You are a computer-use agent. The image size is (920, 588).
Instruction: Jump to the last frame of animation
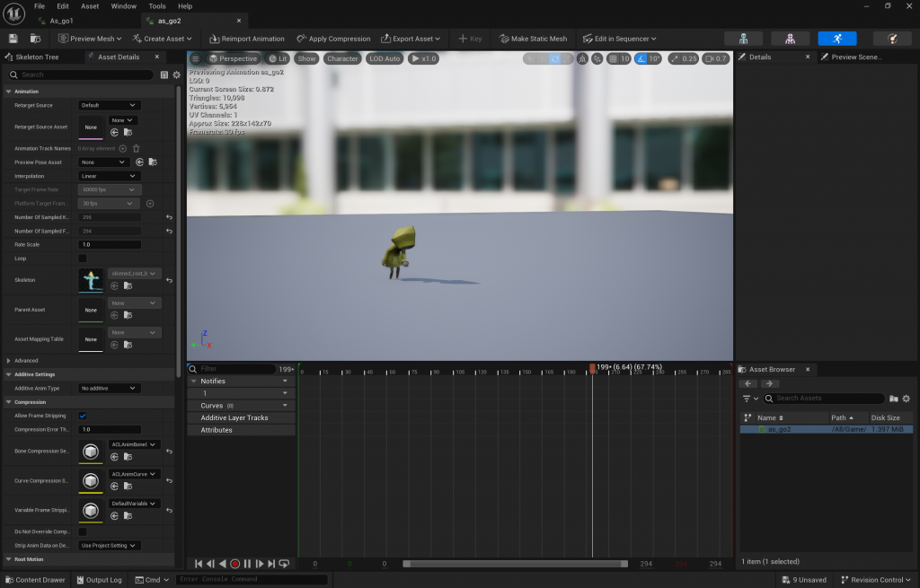click(x=271, y=564)
